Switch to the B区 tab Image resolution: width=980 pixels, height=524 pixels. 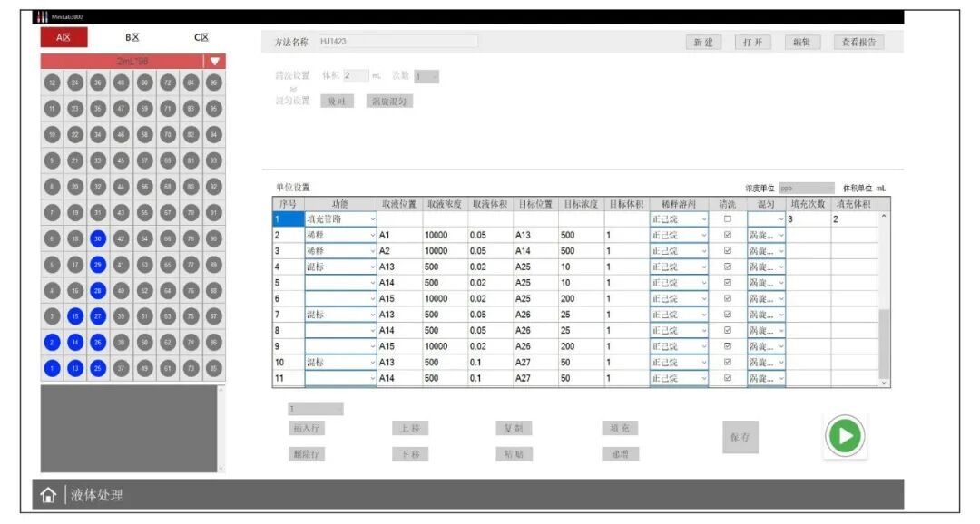click(x=132, y=37)
